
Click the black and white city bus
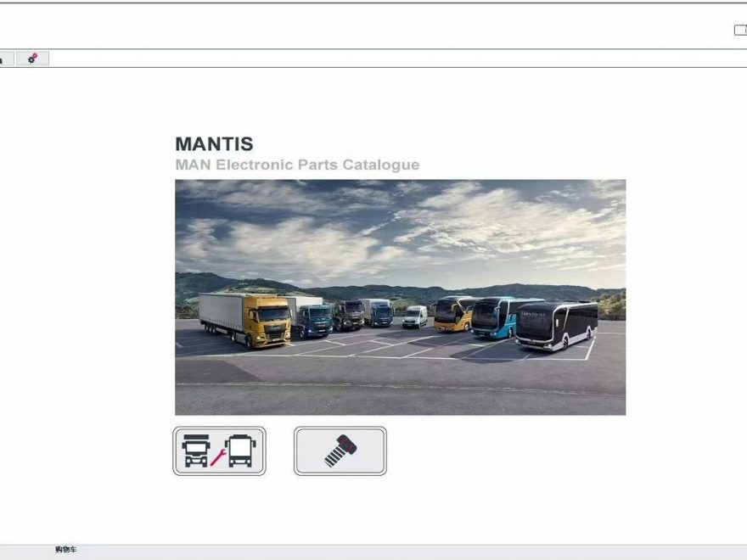(557, 326)
